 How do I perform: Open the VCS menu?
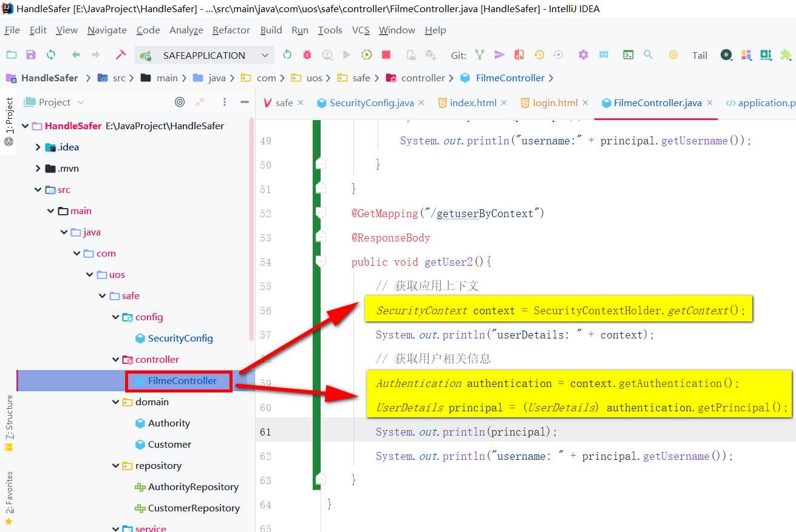[361, 30]
